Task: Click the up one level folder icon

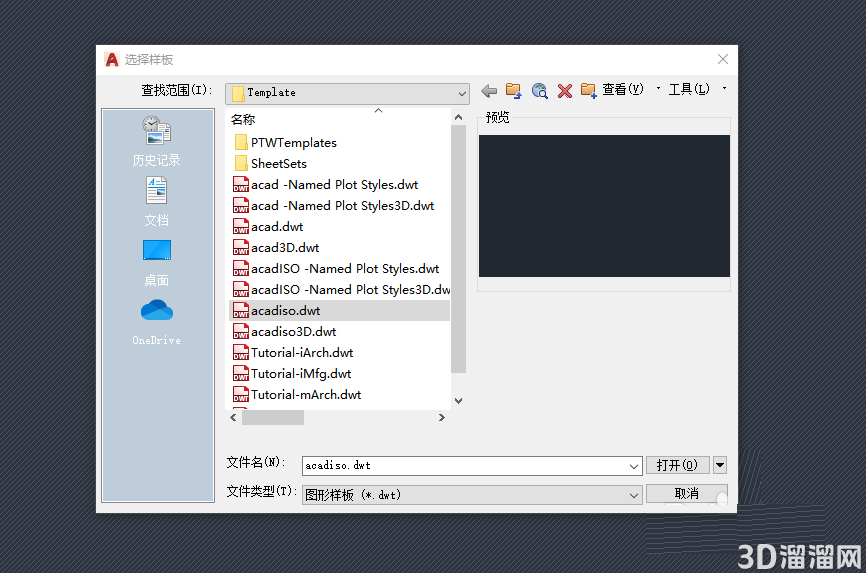Action: [514, 91]
